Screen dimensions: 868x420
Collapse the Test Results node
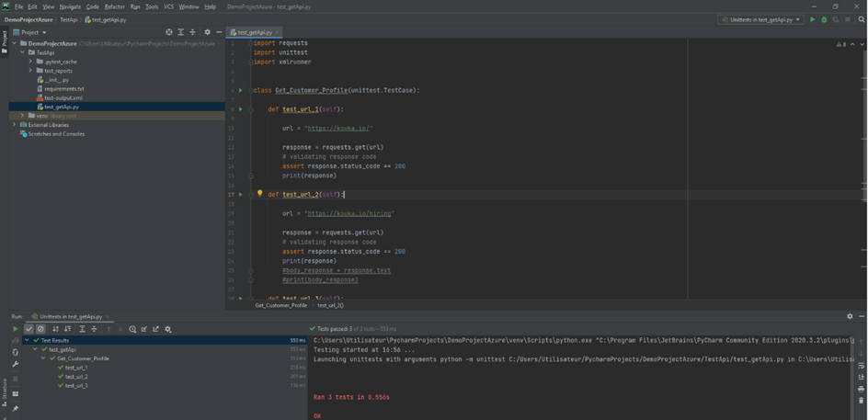28,340
